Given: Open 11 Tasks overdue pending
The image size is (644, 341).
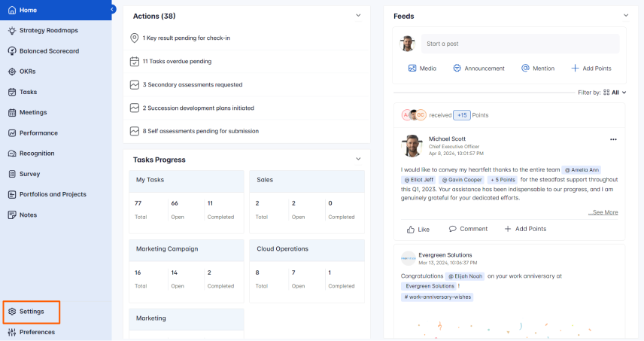Looking at the screenshot, I should click(x=177, y=61).
